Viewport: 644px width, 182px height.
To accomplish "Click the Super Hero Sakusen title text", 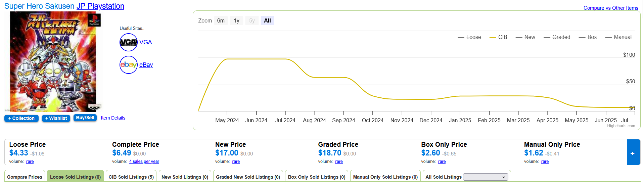I will coord(39,6).
